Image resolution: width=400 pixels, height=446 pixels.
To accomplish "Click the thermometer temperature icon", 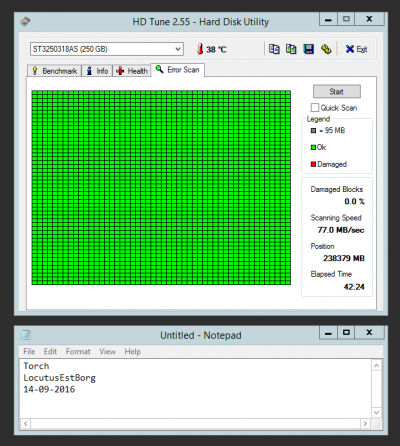I will 200,49.
